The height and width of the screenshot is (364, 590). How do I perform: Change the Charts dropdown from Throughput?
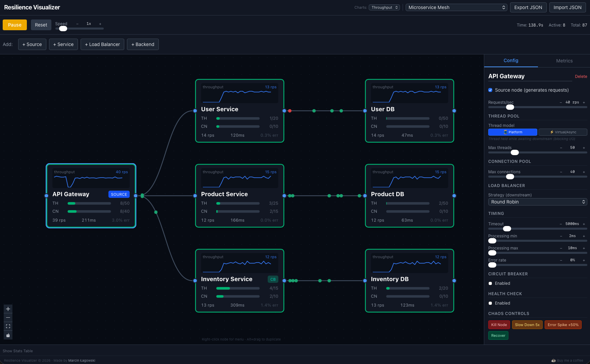point(384,7)
